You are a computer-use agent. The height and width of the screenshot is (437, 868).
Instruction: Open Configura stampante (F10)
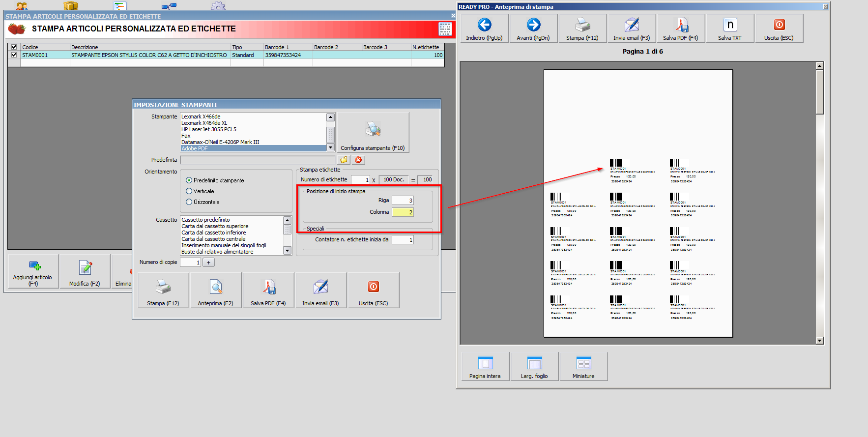click(x=373, y=133)
